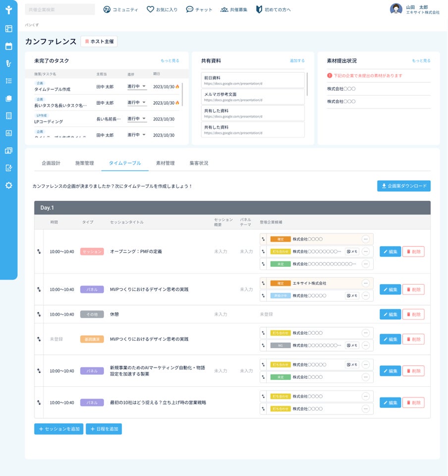Click the 企画案ダウンロード button
Viewport: 448px width, 476px height.
click(x=404, y=186)
